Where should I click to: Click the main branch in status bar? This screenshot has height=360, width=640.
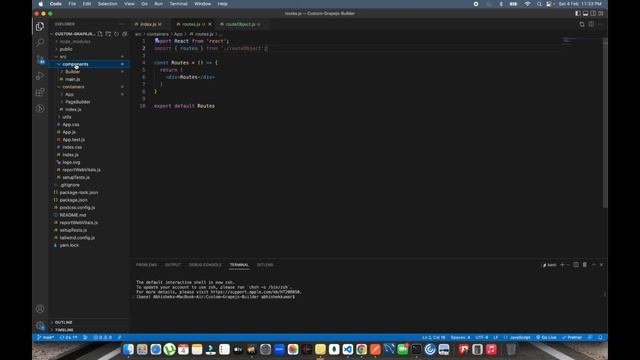pyautogui.click(x=45, y=338)
